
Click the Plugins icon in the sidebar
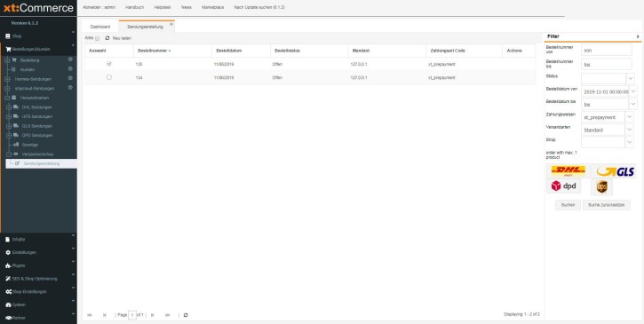[x=8, y=265]
